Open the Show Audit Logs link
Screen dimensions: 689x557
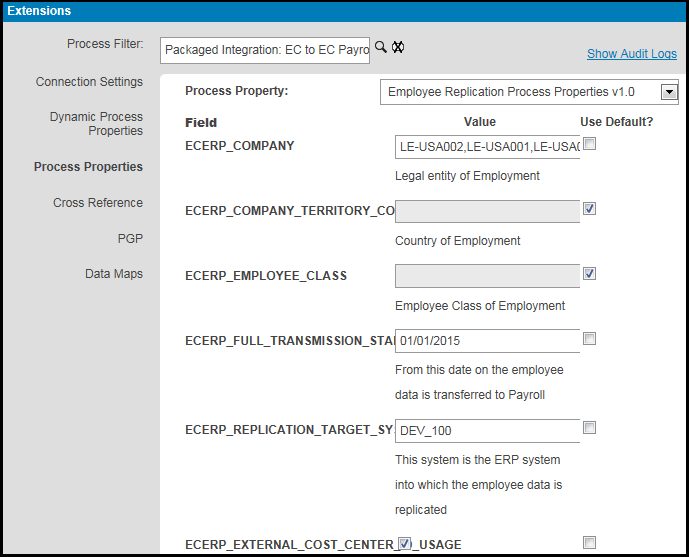[631, 54]
